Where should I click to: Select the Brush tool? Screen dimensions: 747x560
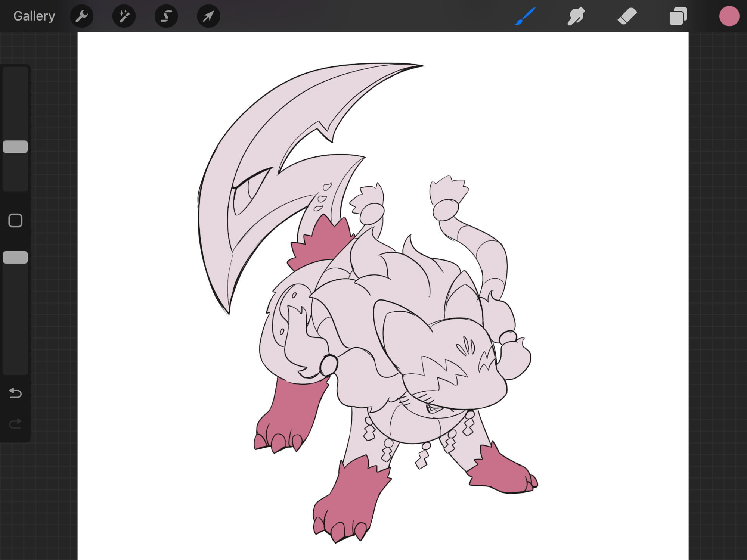pos(525,16)
